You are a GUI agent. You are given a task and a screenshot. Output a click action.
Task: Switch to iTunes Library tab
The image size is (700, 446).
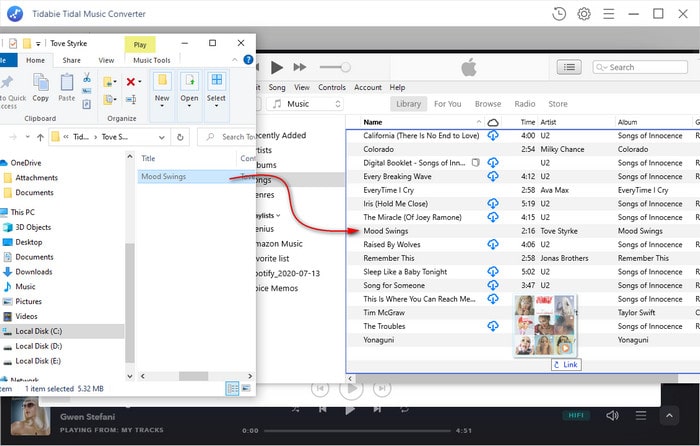point(408,104)
